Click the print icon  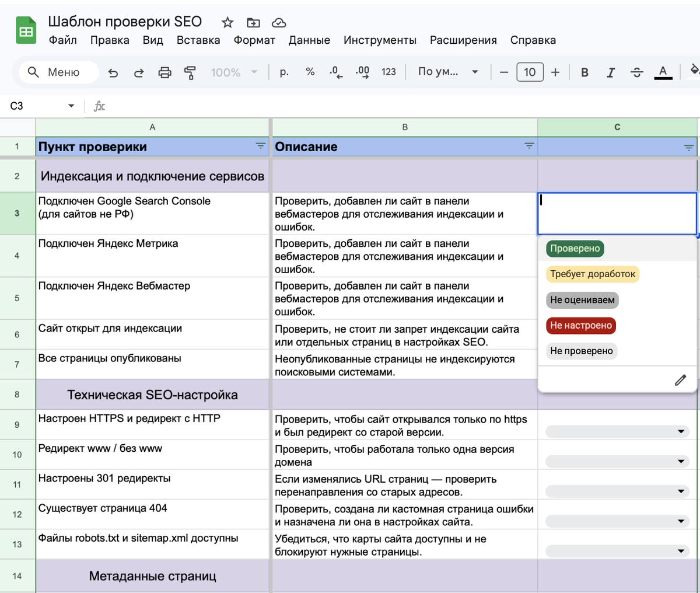[165, 72]
